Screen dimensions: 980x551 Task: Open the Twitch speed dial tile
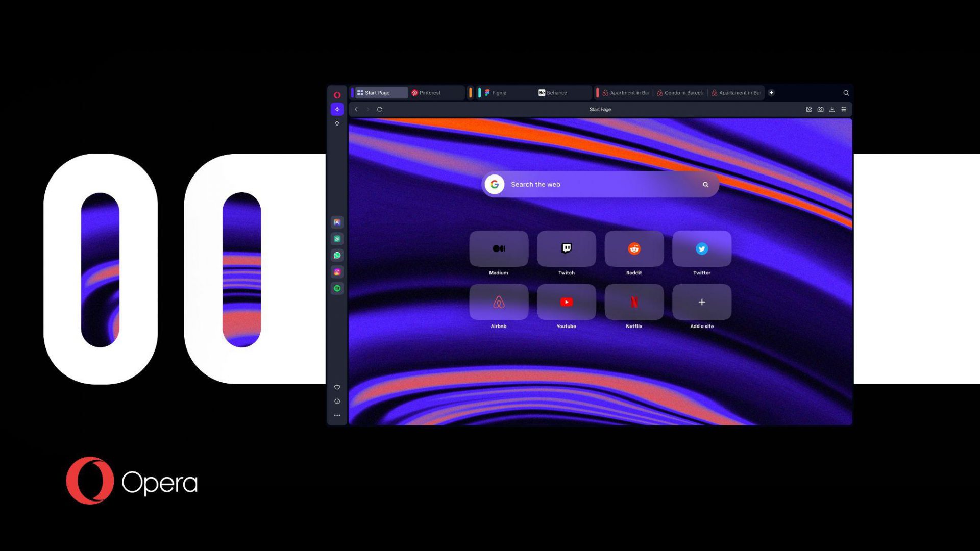pyautogui.click(x=567, y=248)
